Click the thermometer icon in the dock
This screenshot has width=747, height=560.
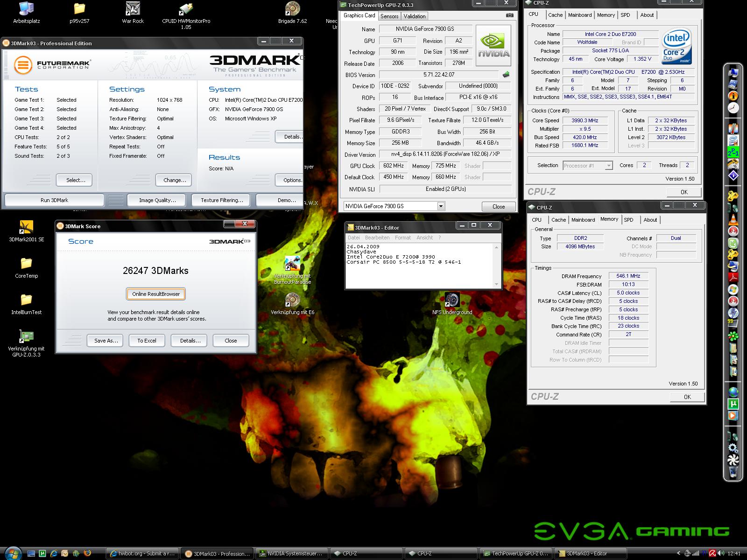733,128
